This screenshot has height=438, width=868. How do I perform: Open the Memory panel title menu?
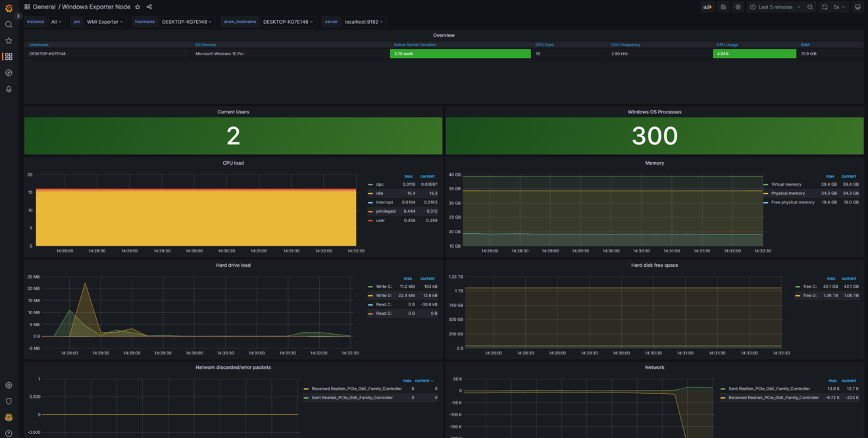pos(654,163)
